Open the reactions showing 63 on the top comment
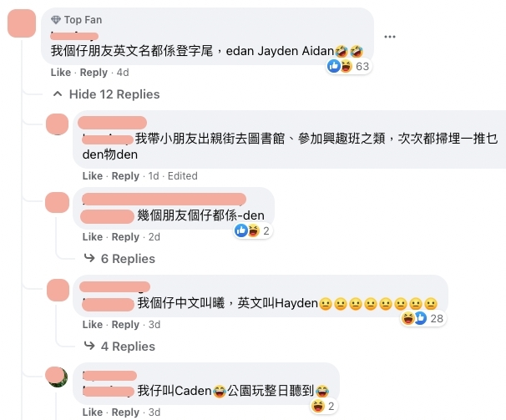The image size is (506, 420). point(348,66)
